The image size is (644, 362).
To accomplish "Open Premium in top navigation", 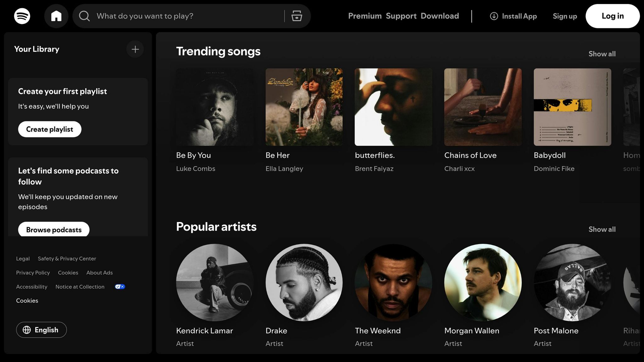I will (x=365, y=16).
